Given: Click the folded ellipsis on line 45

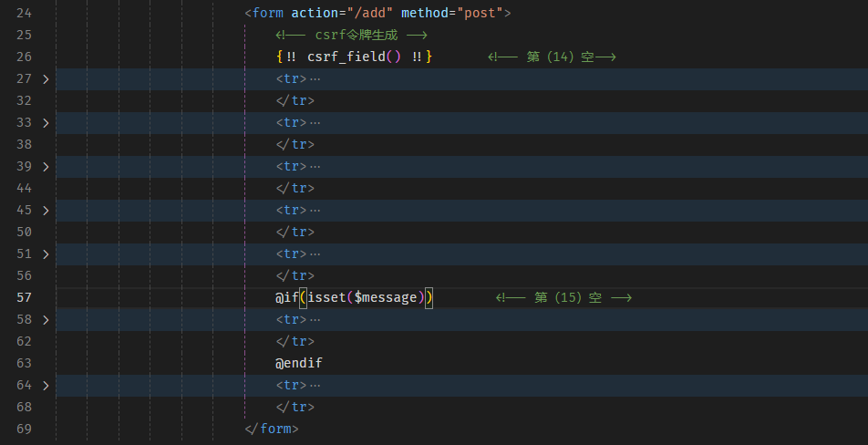Looking at the screenshot, I should tap(315, 211).
